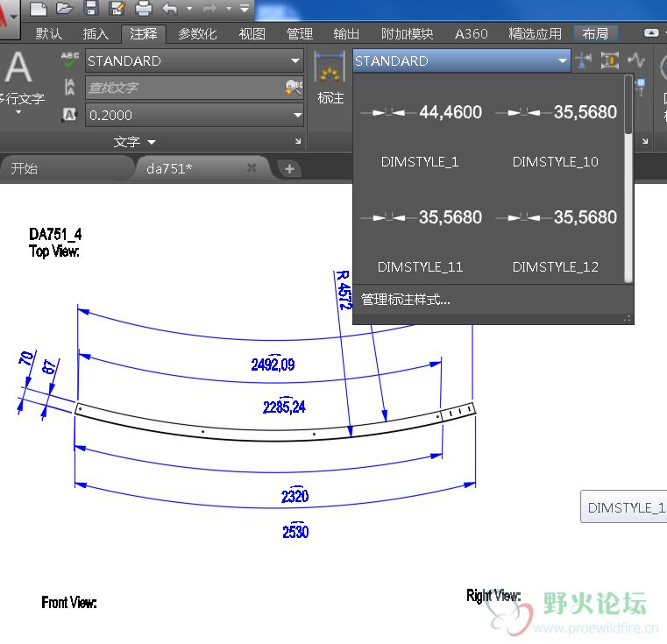Open the 参数化 ribbon tab
The height and width of the screenshot is (644, 667).
pyautogui.click(x=197, y=34)
